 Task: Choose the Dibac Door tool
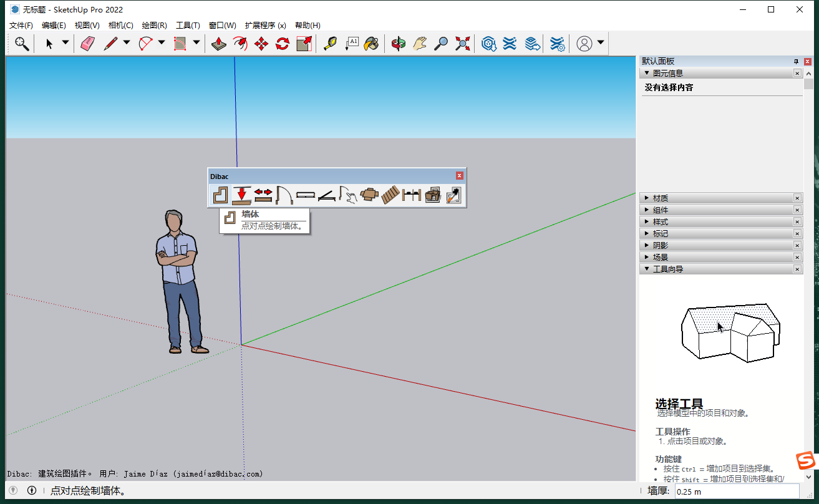pos(284,195)
